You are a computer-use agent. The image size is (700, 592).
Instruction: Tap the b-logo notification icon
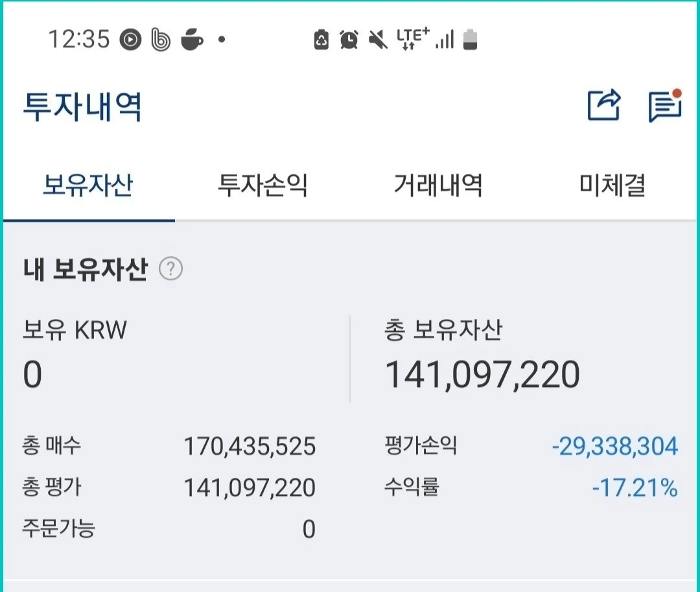point(161,40)
